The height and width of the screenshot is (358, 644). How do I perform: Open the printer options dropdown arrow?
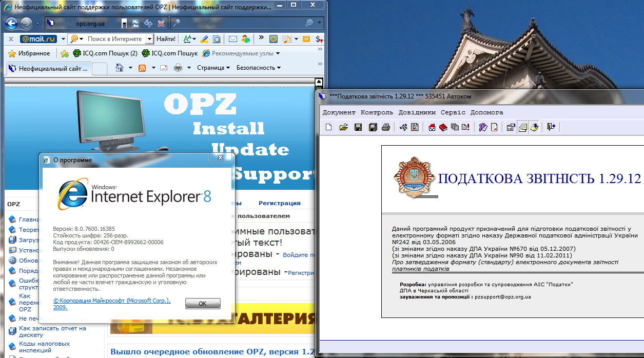pyautogui.click(x=189, y=68)
